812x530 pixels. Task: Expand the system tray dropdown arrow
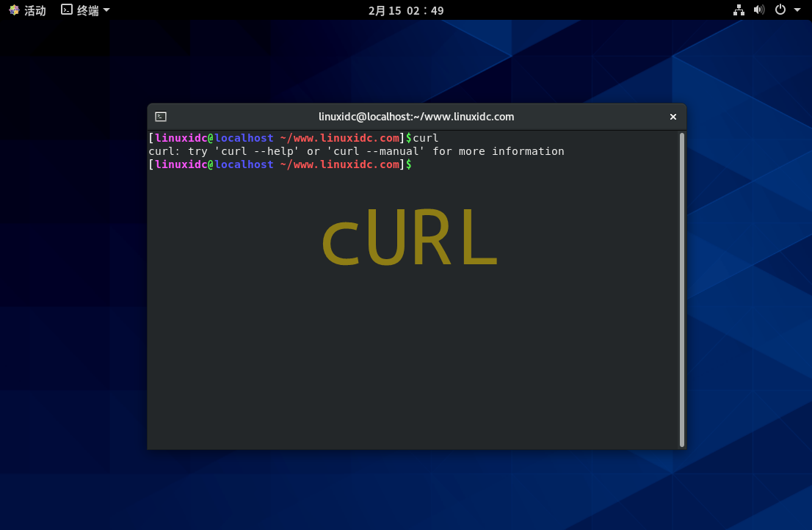coord(797,10)
